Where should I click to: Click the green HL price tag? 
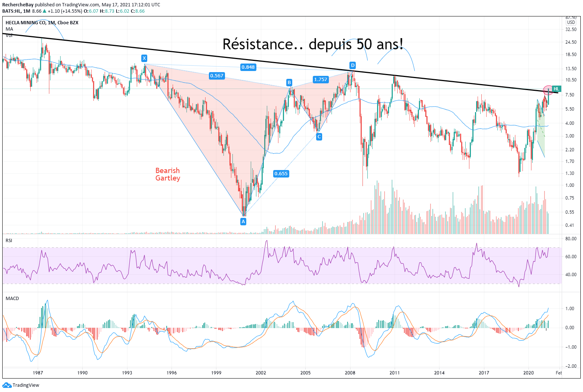click(556, 89)
